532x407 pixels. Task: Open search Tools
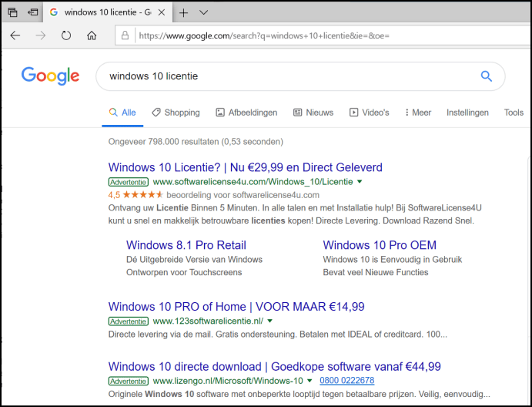[x=514, y=113]
